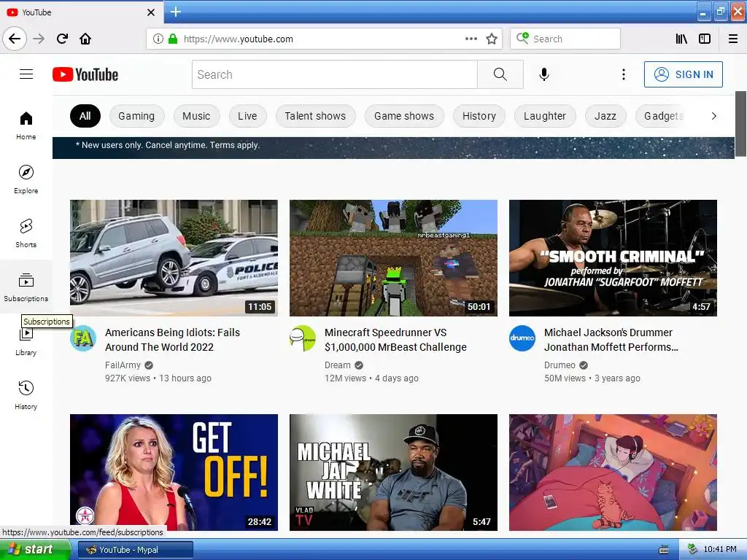Toggle the browser sidebar icon

(x=705, y=39)
